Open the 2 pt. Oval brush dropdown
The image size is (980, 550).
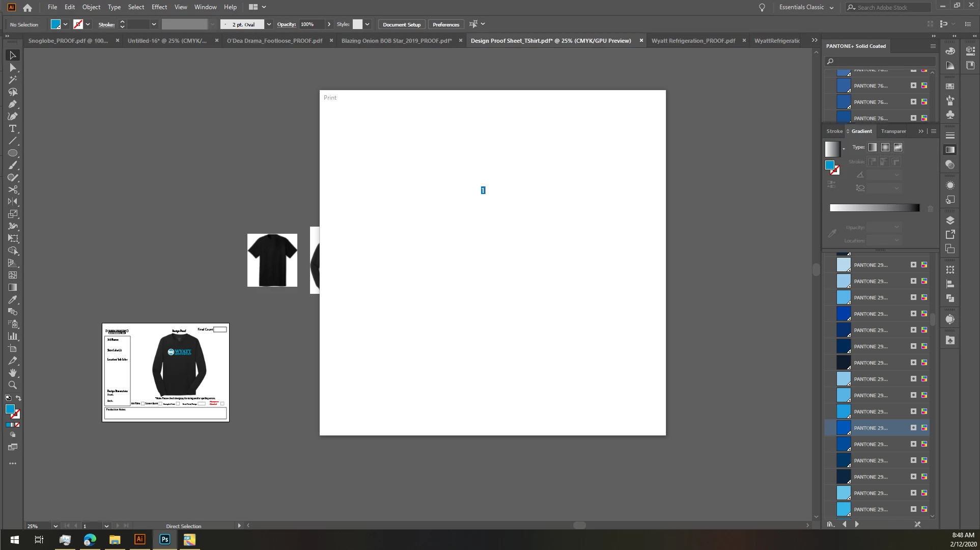pos(269,24)
